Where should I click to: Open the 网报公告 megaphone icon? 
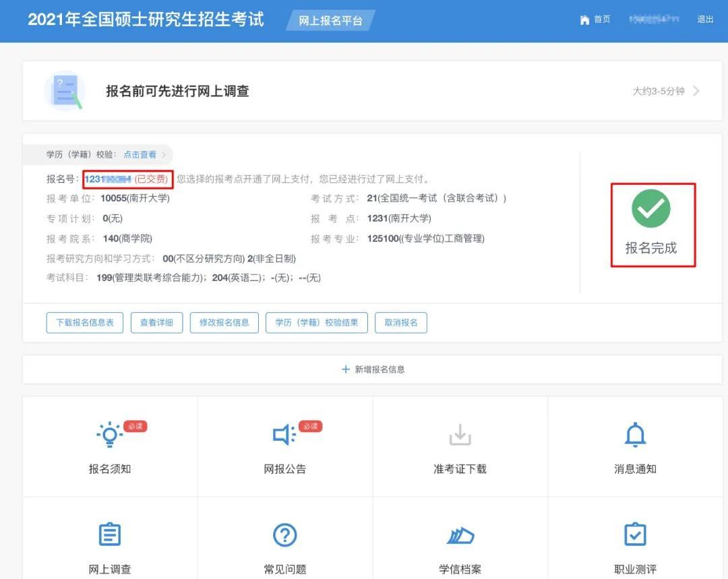tap(284, 435)
